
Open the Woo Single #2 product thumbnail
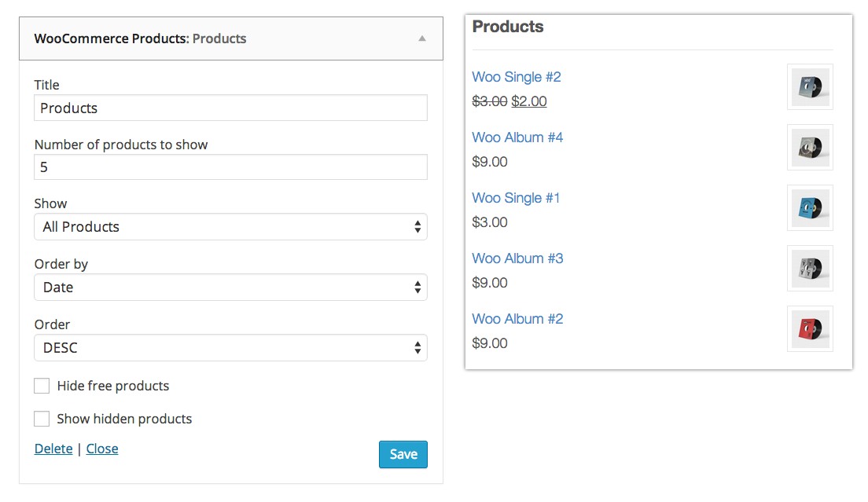tap(810, 86)
